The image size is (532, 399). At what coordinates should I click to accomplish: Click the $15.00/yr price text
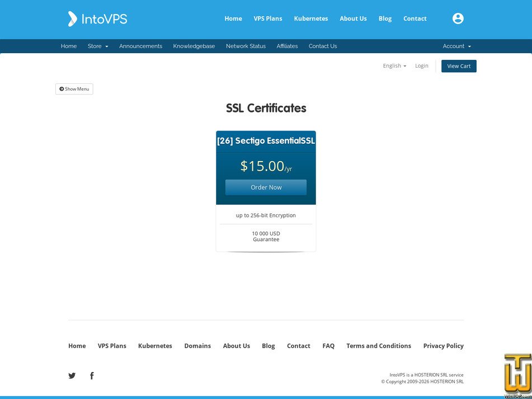pyautogui.click(x=266, y=166)
